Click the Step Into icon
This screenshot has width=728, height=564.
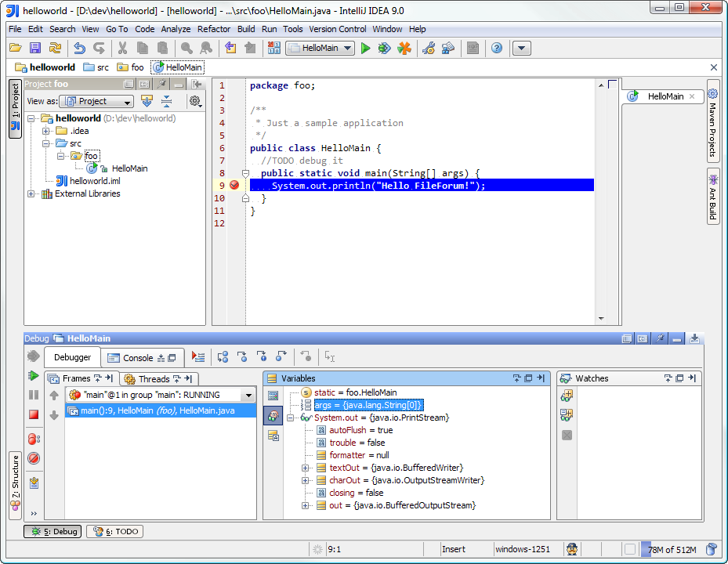point(242,357)
